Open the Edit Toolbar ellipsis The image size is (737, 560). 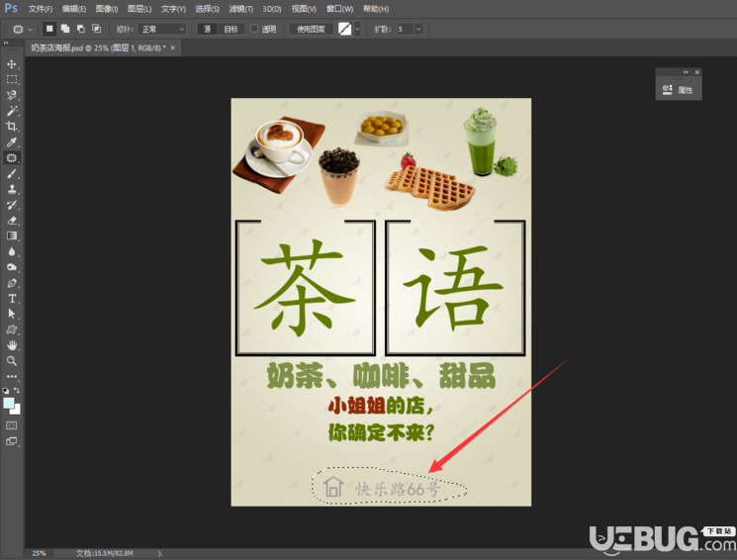click(x=12, y=376)
